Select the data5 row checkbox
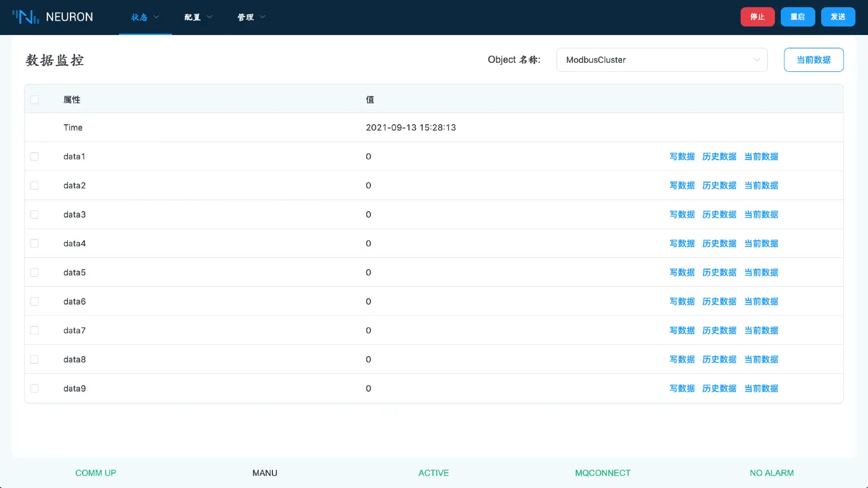This screenshot has height=488, width=868. tap(34, 273)
